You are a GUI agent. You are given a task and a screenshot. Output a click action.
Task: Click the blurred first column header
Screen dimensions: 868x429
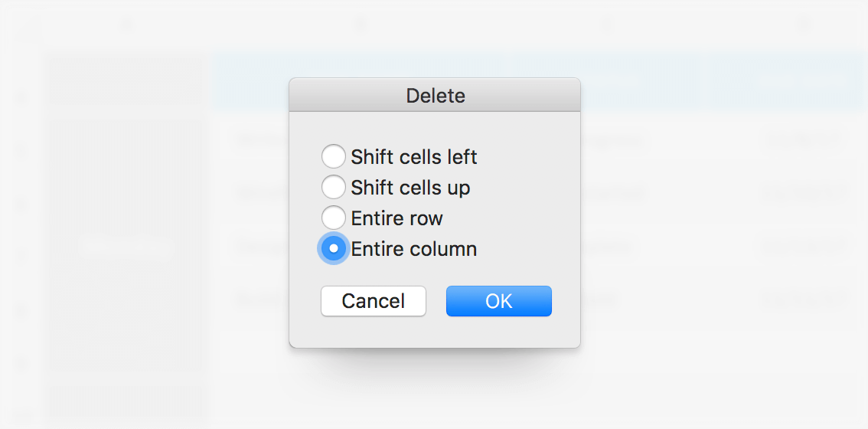pos(126,25)
